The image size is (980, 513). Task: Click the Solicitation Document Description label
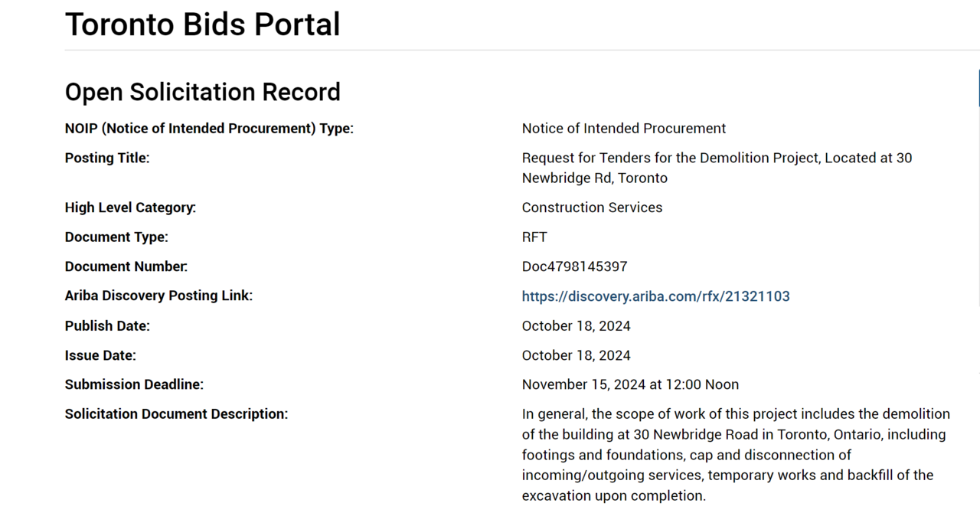pos(176,414)
